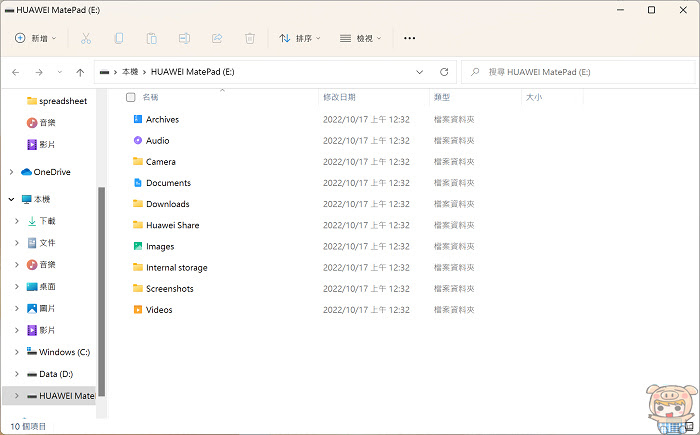Expand the Data (D:) drive node

tap(17, 374)
